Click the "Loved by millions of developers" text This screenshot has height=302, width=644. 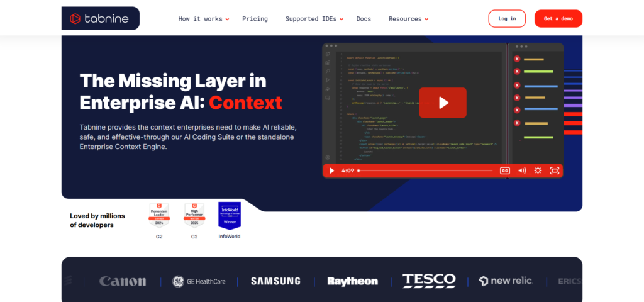pyautogui.click(x=97, y=220)
